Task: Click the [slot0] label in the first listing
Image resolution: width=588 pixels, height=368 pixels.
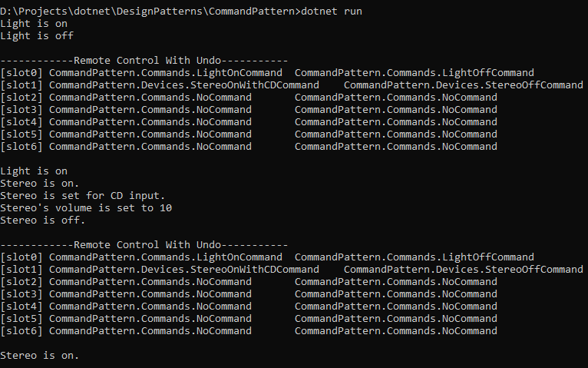Action: pyautogui.click(x=21, y=73)
